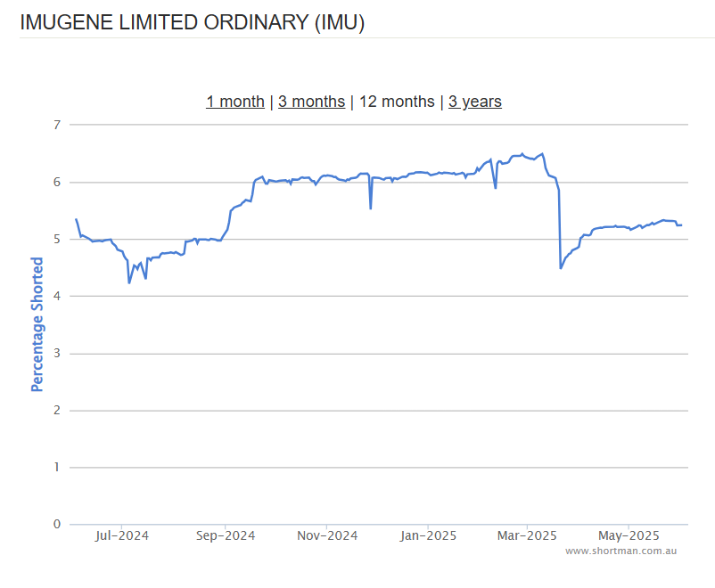Click the y-axis value 4
Image resolution: width=715 pixels, height=588 pixels.
click(56, 297)
